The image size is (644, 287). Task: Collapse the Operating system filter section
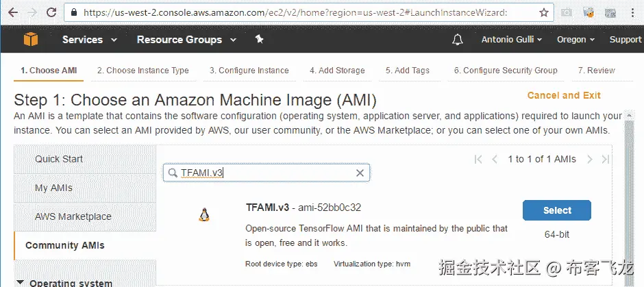click(19, 283)
